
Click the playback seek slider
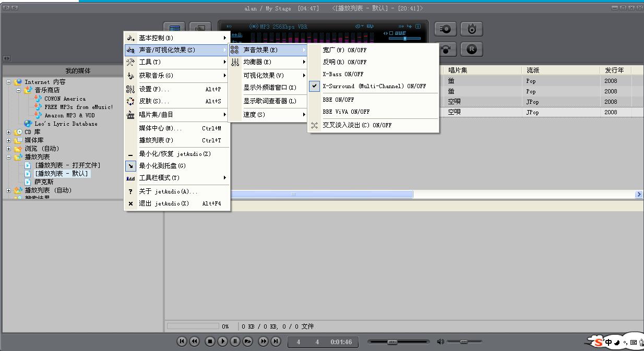coord(399,342)
